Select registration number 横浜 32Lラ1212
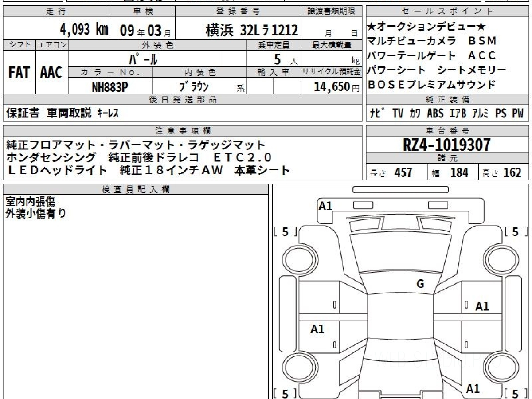 pos(252,30)
